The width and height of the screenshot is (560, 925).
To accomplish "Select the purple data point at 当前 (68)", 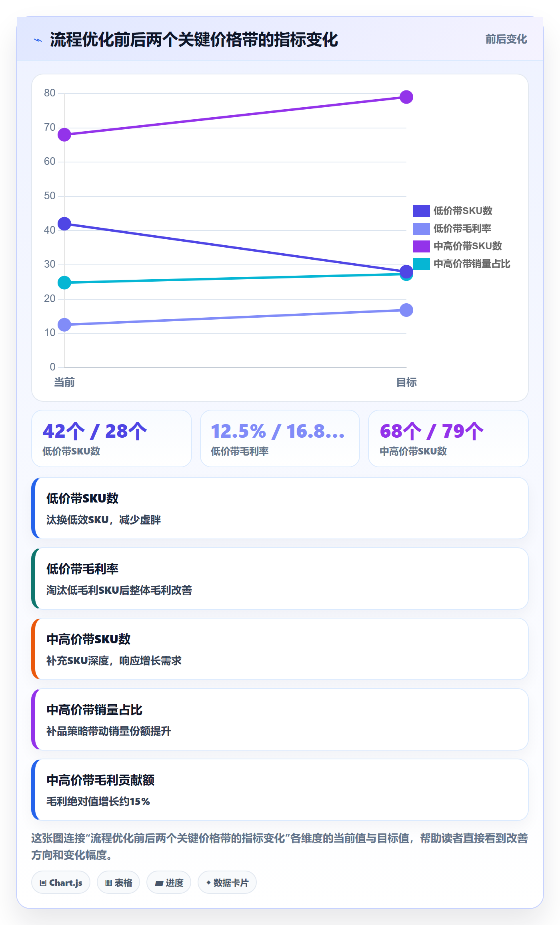I will (64, 134).
